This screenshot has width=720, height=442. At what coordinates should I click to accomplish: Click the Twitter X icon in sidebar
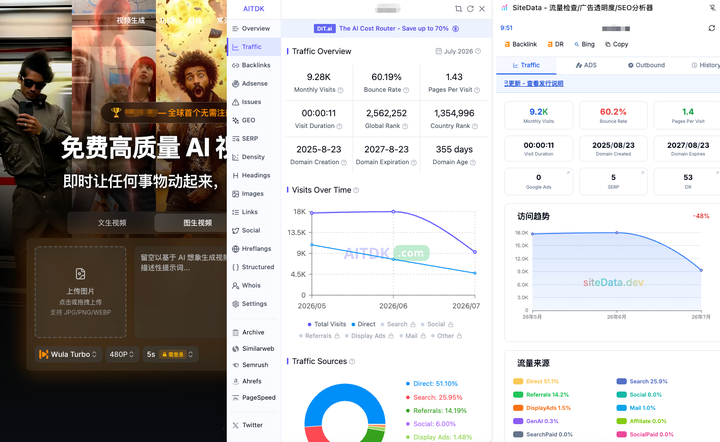click(x=236, y=425)
